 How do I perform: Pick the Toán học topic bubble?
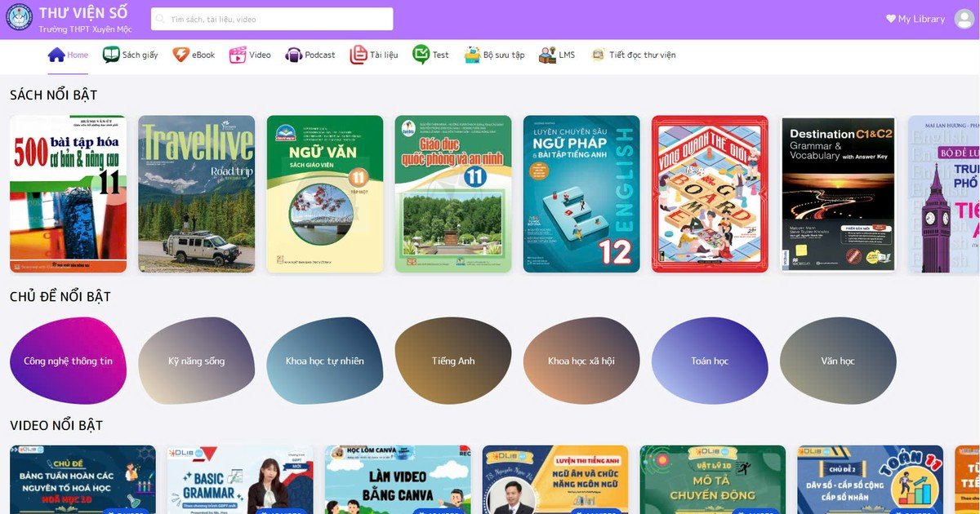coord(710,361)
